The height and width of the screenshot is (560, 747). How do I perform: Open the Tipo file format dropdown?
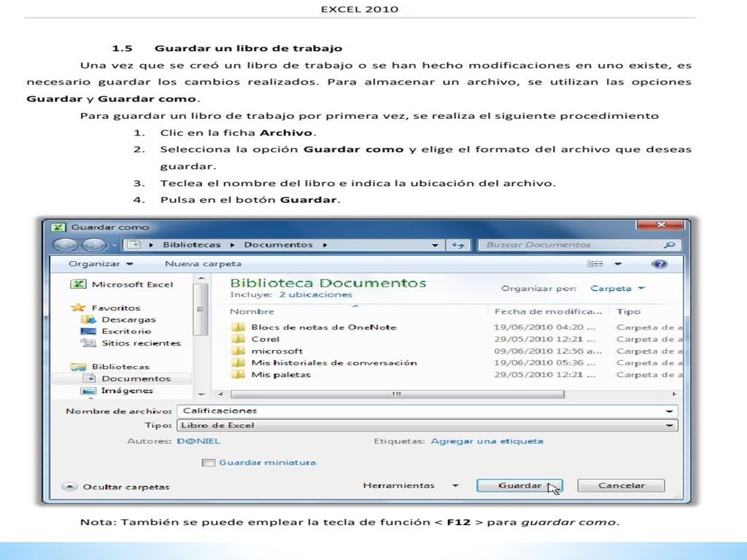(427, 425)
